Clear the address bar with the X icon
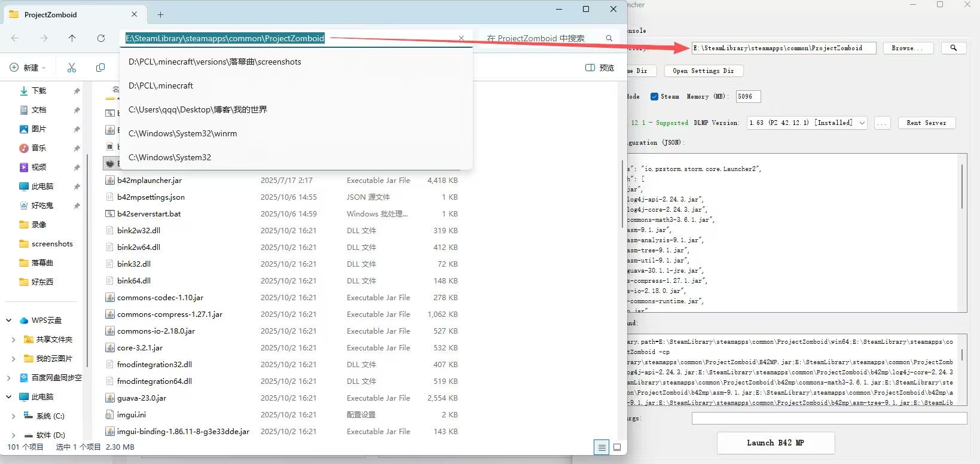This screenshot has width=980, height=464. pos(461,38)
